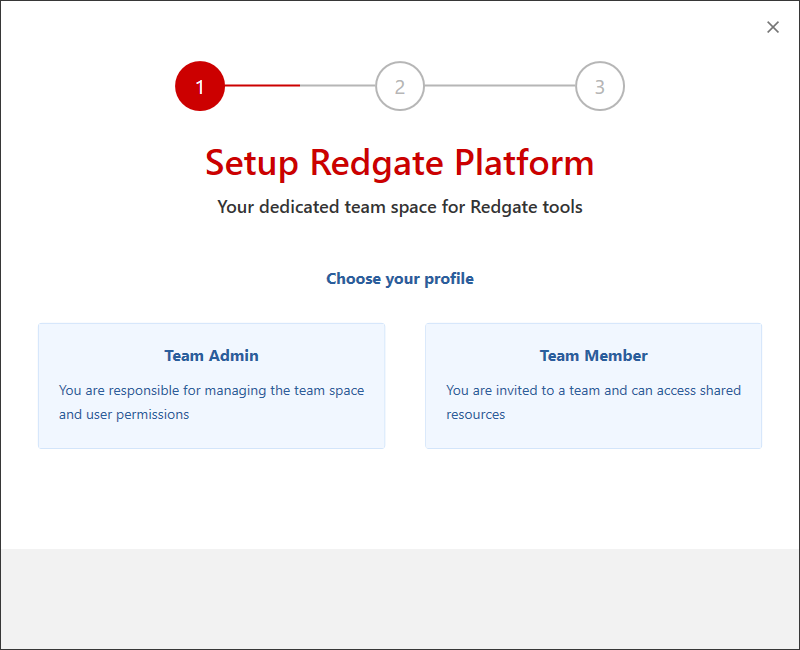The width and height of the screenshot is (800, 650).
Task: Click the Team Admin card title
Action: click(211, 356)
